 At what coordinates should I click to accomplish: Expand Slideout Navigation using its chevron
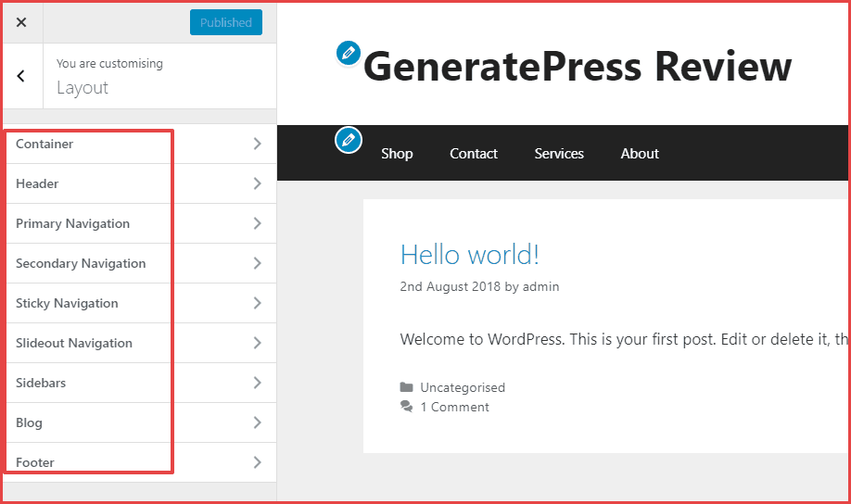click(x=258, y=343)
